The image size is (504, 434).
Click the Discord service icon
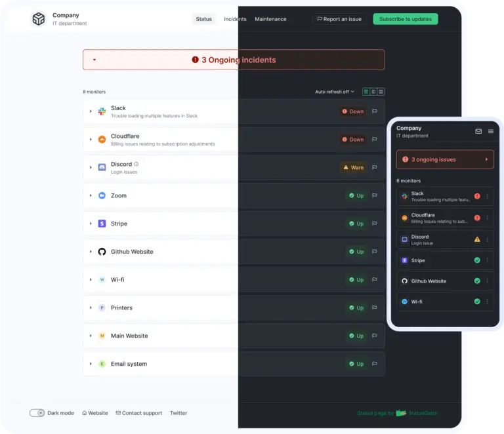(102, 167)
